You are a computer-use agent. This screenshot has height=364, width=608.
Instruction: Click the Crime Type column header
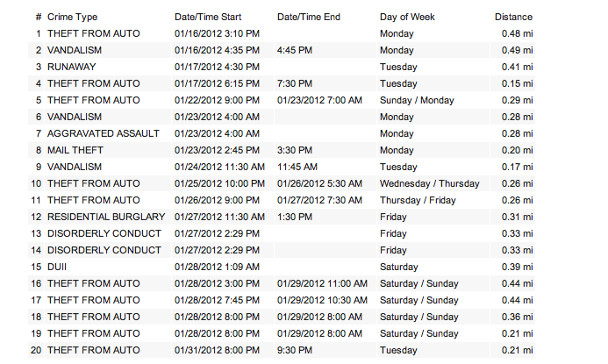[x=72, y=17]
